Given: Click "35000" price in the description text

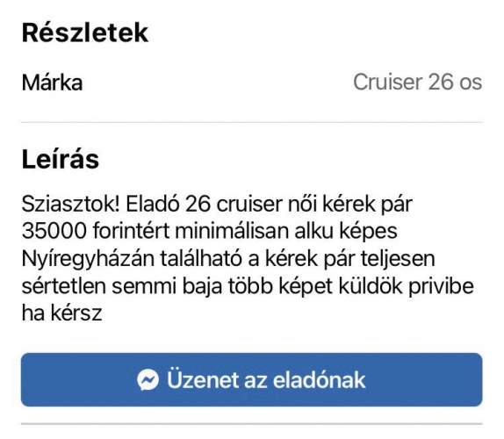Looking at the screenshot, I should 54,231.
